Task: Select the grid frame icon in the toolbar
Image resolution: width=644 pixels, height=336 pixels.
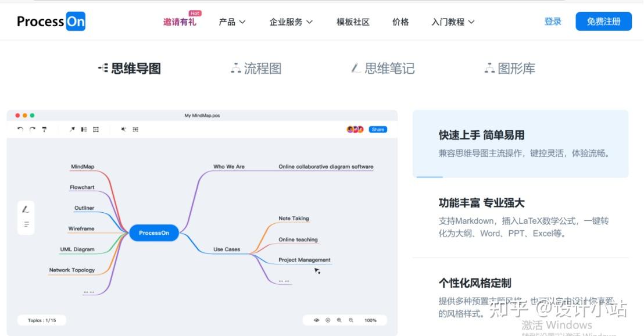Action: [x=95, y=129]
